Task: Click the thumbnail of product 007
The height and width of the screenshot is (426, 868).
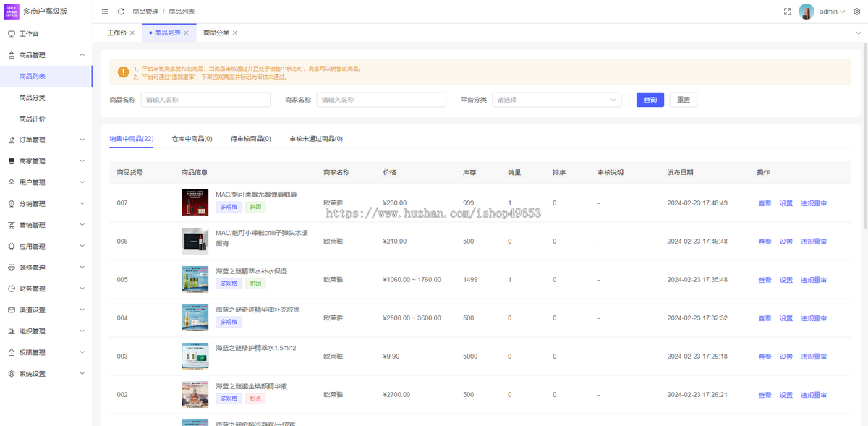Action: pyautogui.click(x=195, y=203)
